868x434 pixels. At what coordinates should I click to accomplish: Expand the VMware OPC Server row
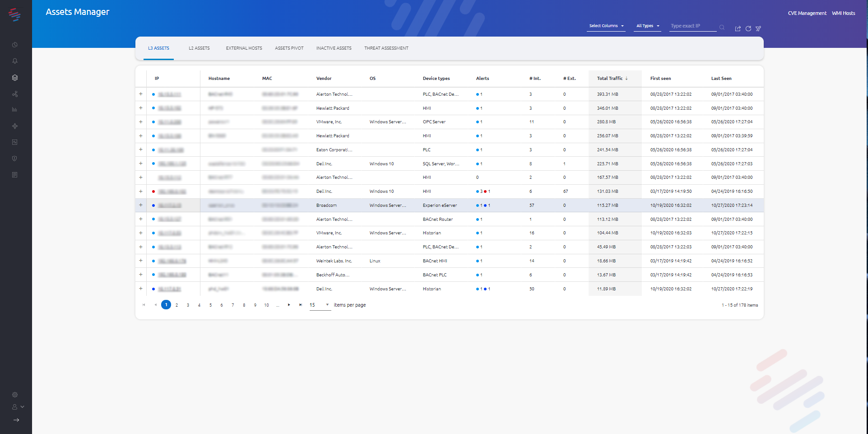(141, 122)
